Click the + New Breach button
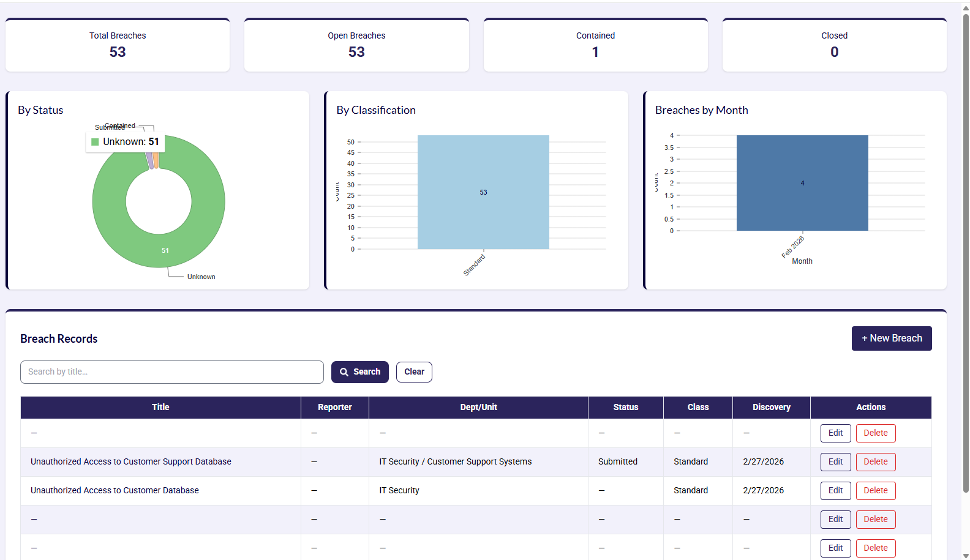This screenshot has height=560, width=970. 891,338
